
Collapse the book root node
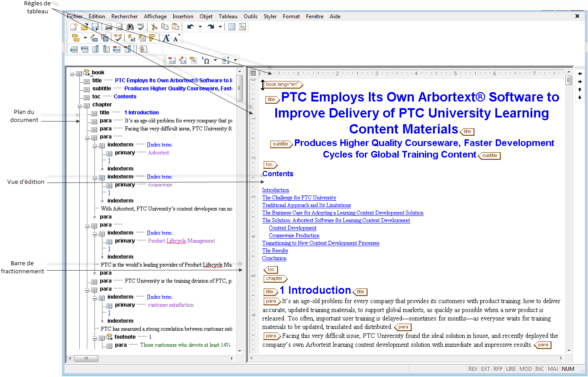pyautogui.click(x=72, y=73)
